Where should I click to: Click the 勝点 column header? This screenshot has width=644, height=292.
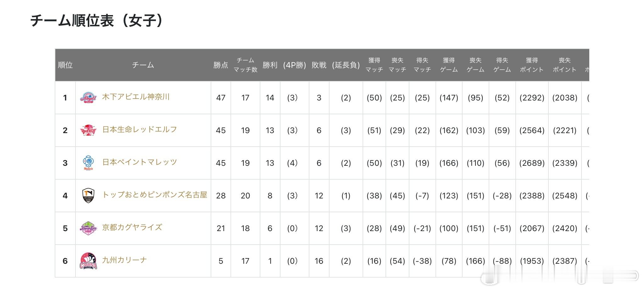point(221,65)
